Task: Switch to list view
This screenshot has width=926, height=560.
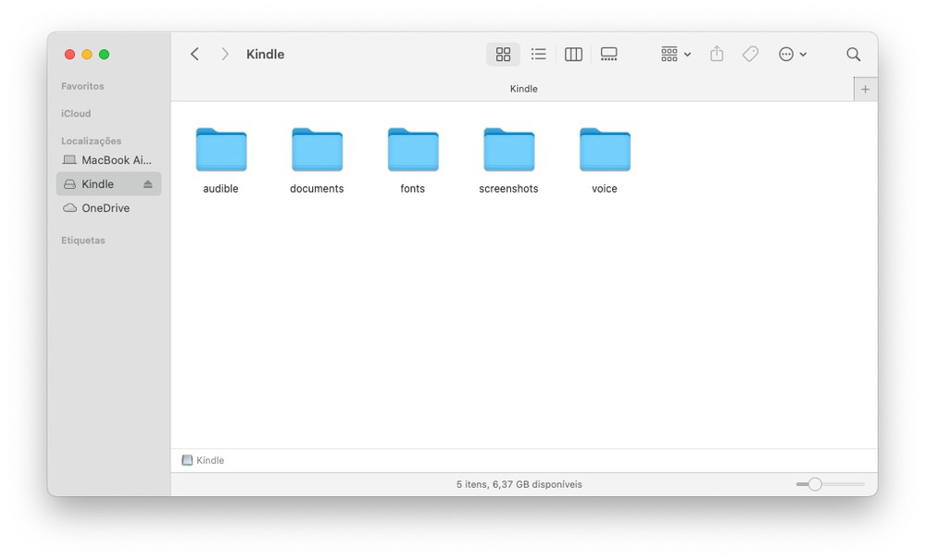Action: tap(538, 55)
